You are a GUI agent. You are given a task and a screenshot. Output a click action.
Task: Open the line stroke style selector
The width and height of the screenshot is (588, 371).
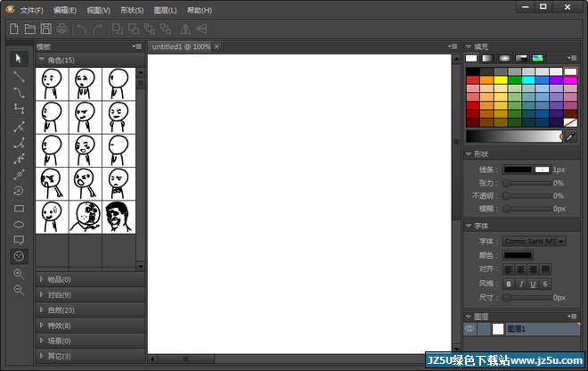pyautogui.click(x=542, y=169)
